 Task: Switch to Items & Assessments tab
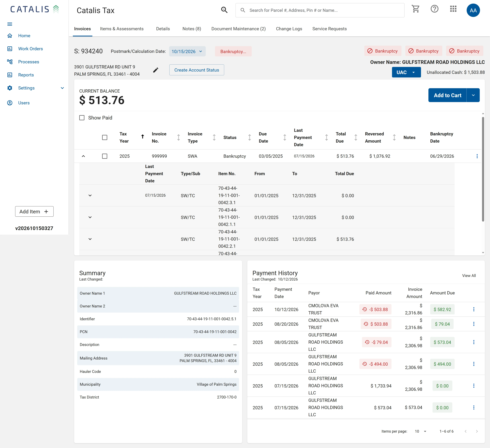(122, 29)
